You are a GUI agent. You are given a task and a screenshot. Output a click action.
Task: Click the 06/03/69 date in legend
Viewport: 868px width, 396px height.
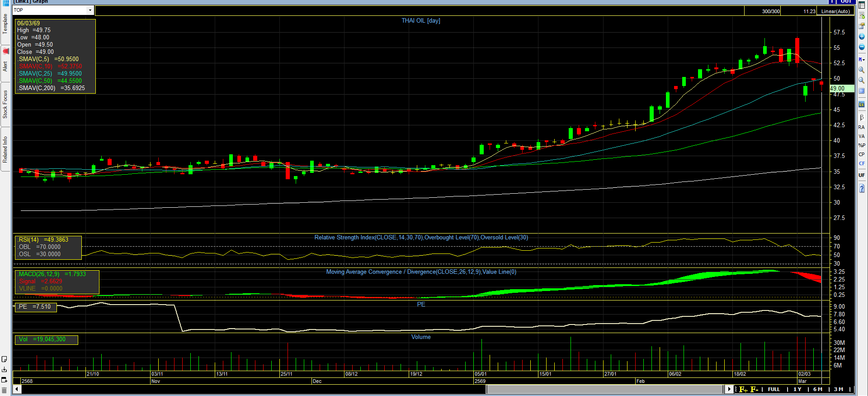28,24
